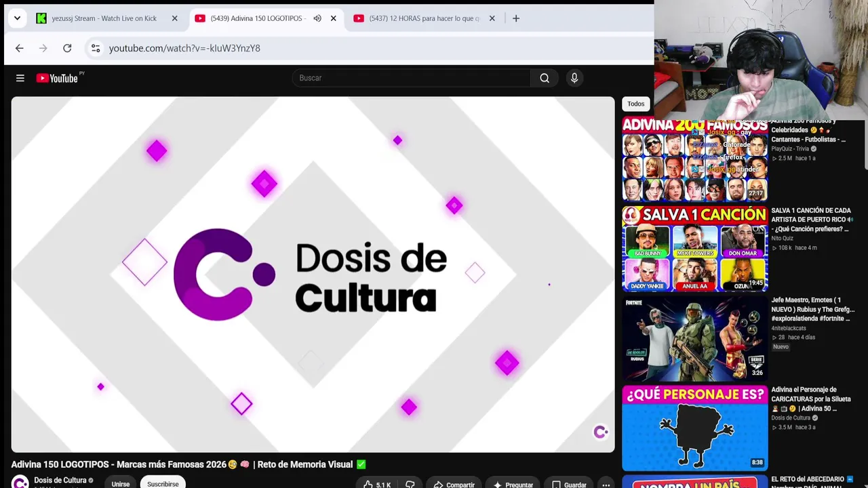Click the Dosis de Cultura channel avatar
The image size is (868, 488).
tap(20, 482)
